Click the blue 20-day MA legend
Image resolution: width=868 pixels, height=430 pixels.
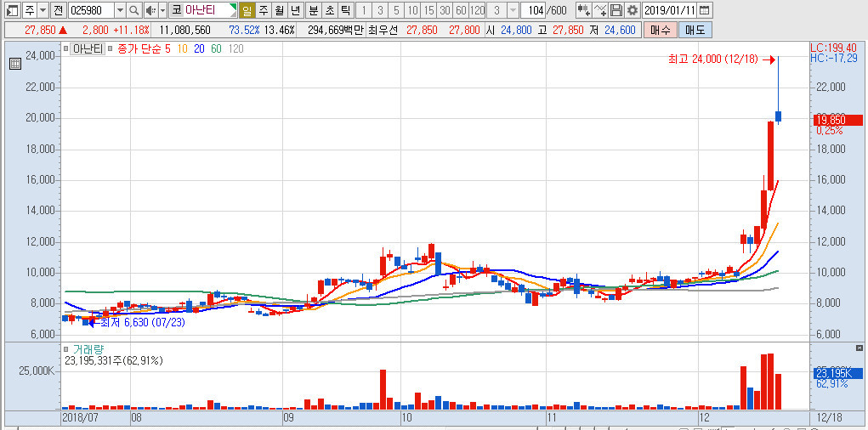[x=199, y=48]
